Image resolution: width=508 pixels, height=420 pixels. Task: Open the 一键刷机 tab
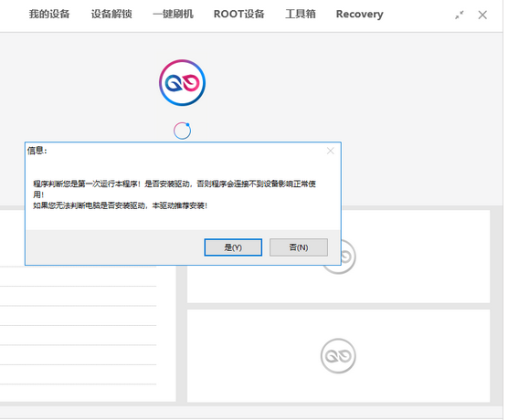coord(173,15)
